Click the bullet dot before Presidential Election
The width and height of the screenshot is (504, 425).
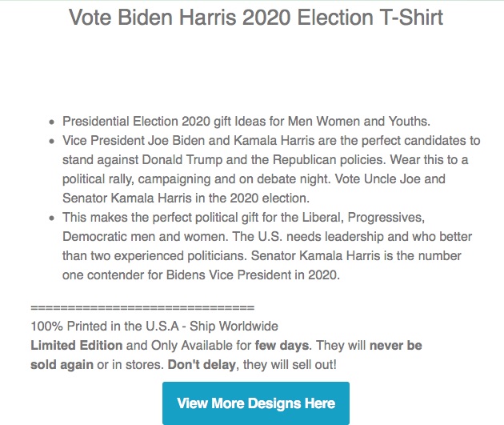pos(52,122)
